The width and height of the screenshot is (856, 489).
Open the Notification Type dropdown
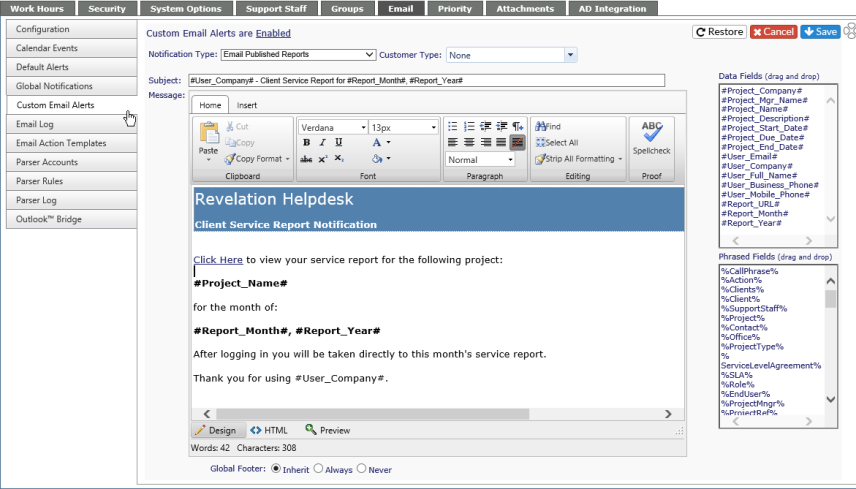[298, 55]
